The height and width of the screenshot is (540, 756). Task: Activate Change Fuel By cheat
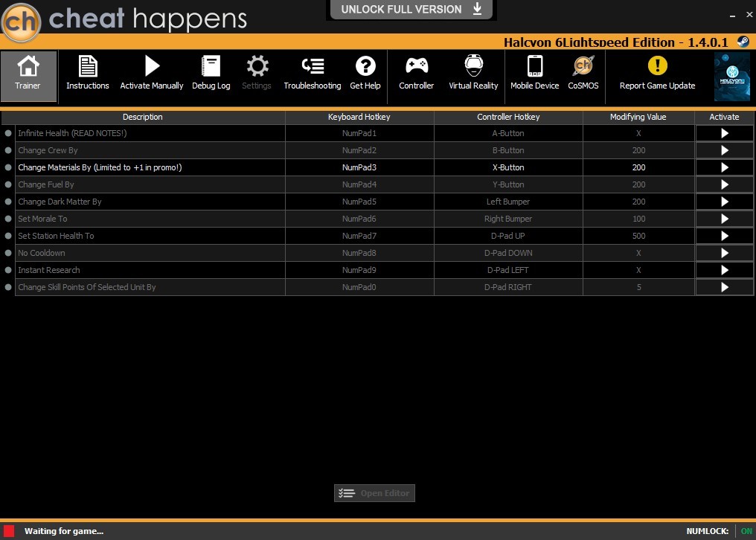(724, 184)
